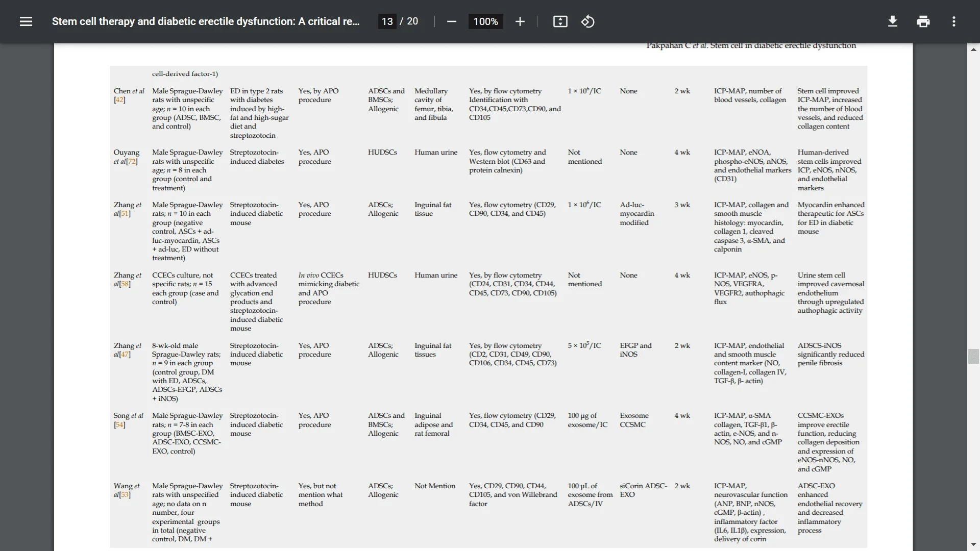980x551 pixels.
Task: Zoom in with the plus icon
Action: (x=520, y=21)
